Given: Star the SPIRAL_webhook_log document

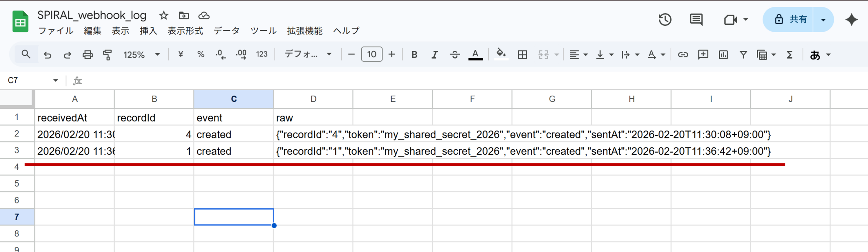Looking at the screenshot, I should click(164, 16).
